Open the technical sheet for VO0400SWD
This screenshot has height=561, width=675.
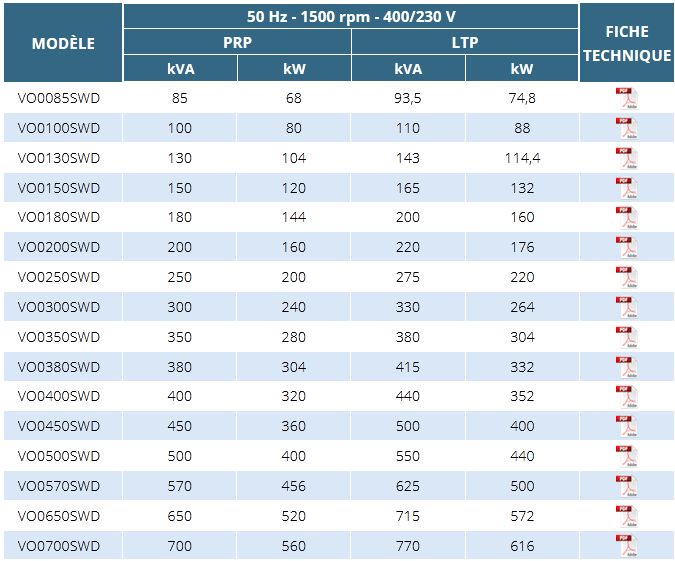626,397
